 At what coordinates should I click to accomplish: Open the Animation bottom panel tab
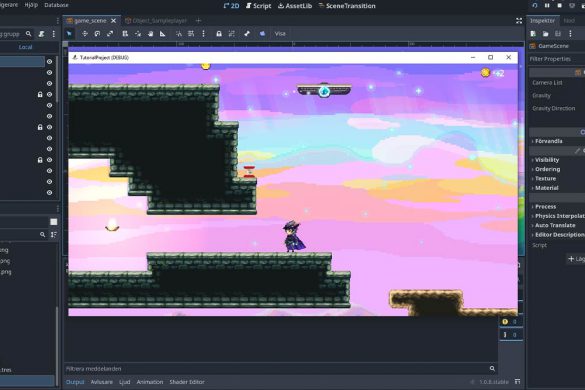tap(150, 382)
